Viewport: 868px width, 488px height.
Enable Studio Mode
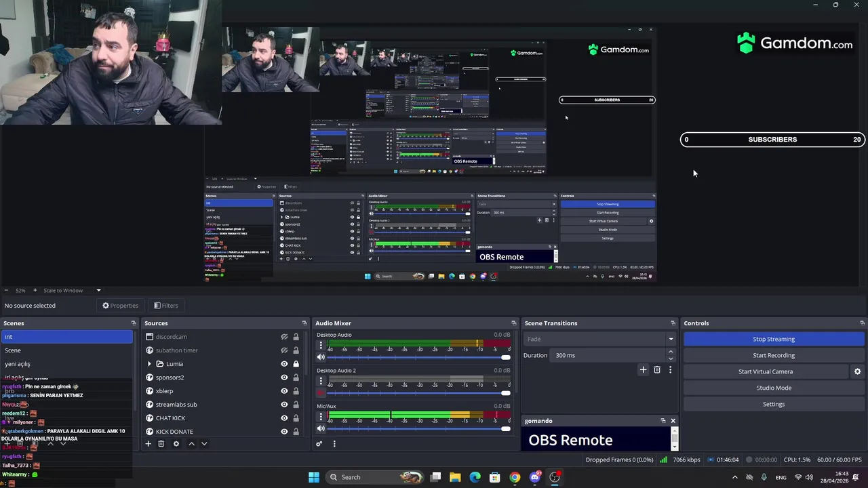click(x=774, y=388)
